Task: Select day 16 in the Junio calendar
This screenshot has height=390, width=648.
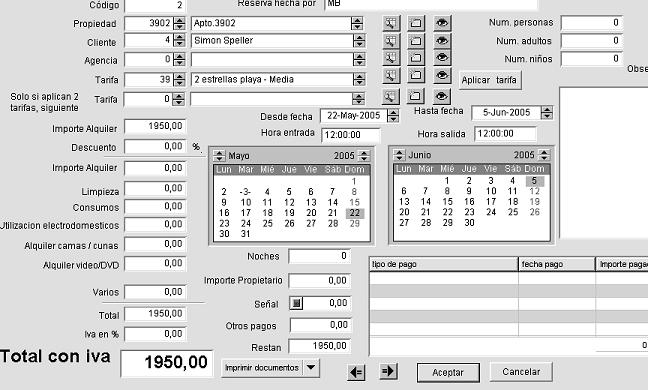Action: [469, 202]
